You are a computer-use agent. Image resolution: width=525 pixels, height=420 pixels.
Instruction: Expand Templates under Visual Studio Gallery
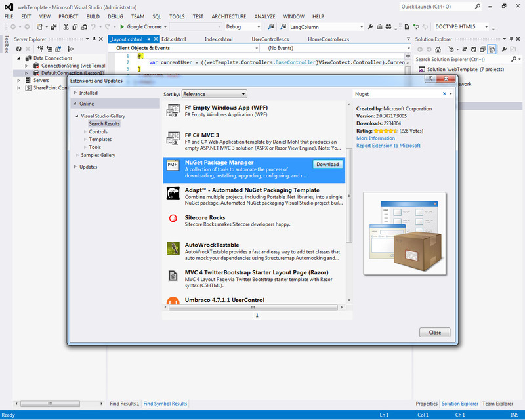(x=85, y=139)
